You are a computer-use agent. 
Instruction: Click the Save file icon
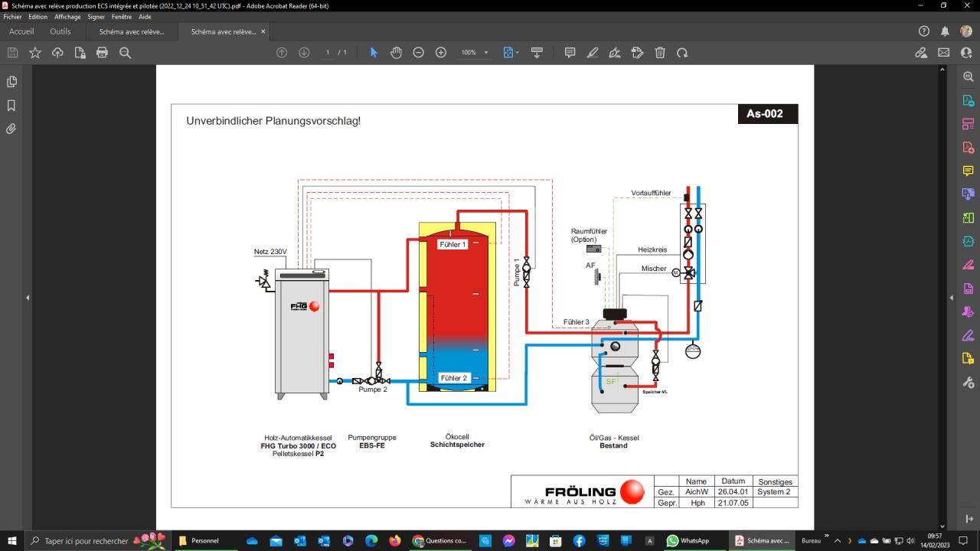[x=12, y=53]
